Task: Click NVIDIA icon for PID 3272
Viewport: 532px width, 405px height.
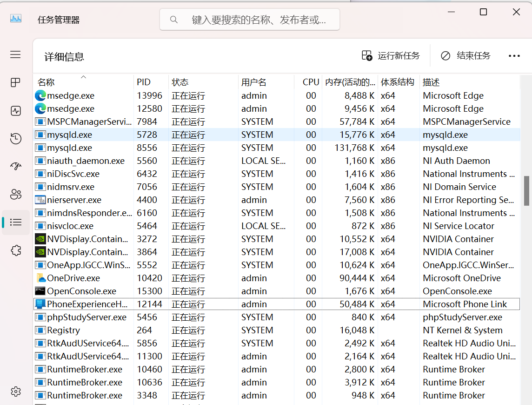Action: (40, 239)
